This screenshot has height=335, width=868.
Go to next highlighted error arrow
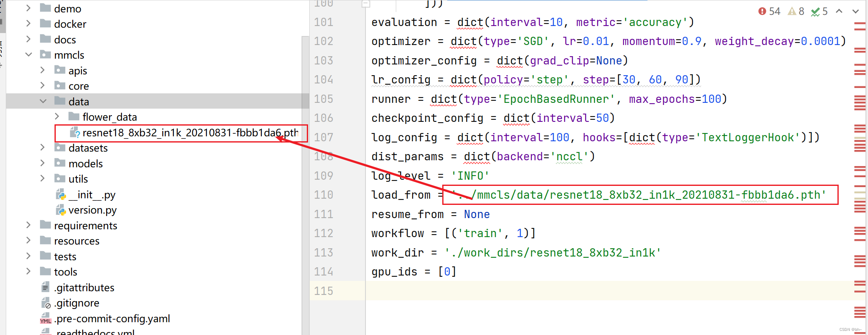pyautogui.click(x=856, y=11)
